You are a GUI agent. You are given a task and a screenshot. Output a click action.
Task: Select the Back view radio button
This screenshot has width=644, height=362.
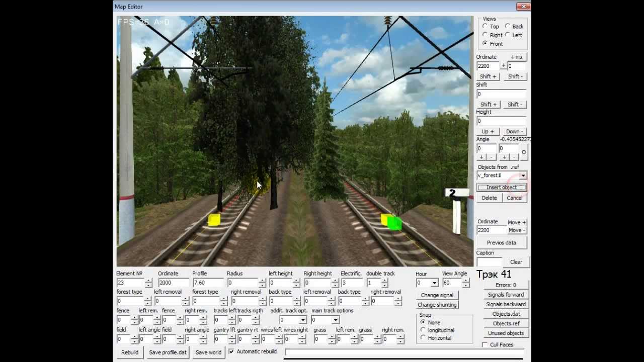[x=508, y=26]
